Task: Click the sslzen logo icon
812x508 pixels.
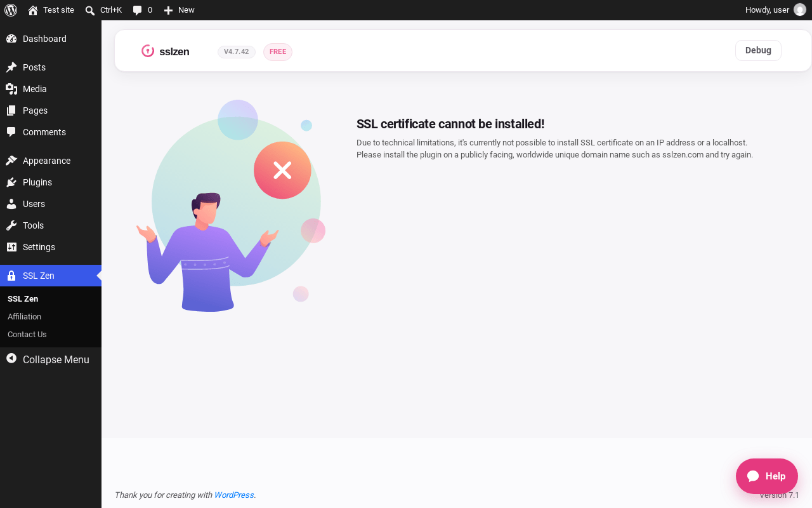Action: click(x=148, y=51)
